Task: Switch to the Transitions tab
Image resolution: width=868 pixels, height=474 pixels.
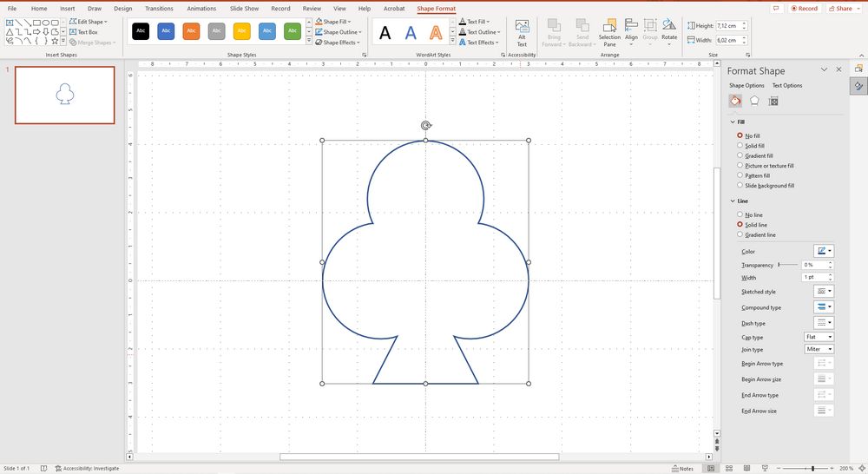Action: point(159,9)
